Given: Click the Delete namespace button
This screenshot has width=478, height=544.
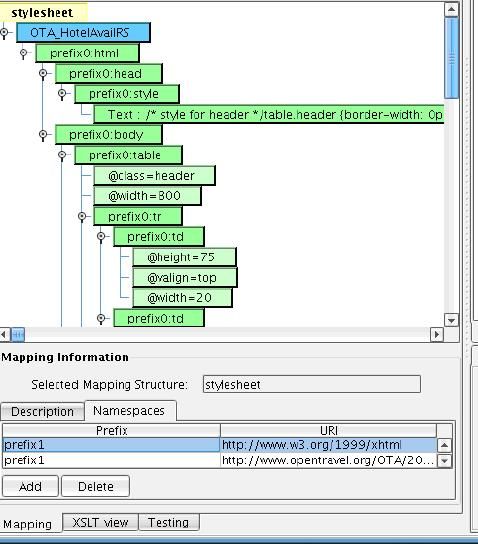Looking at the screenshot, I should pos(96,486).
